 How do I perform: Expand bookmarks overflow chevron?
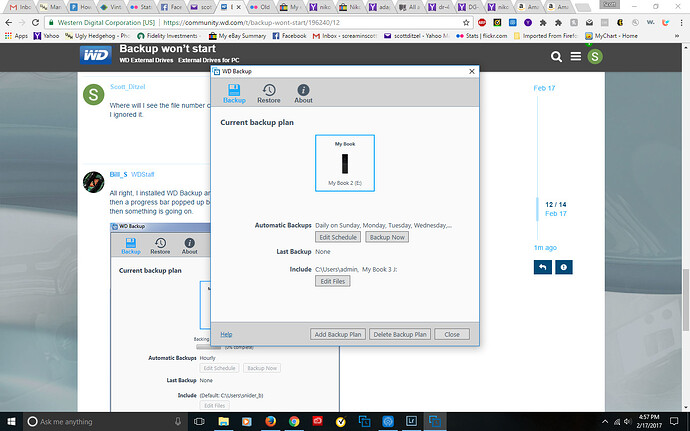tap(677, 36)
